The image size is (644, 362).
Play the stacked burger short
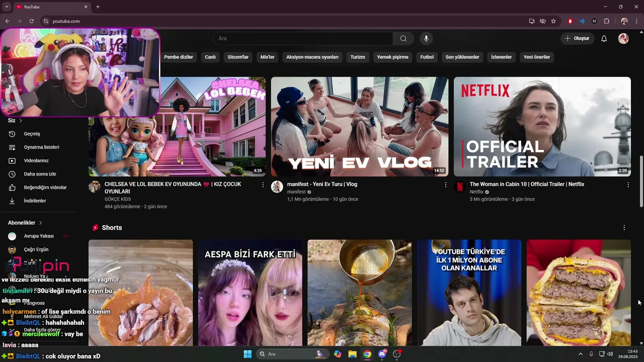pos(579,293)
